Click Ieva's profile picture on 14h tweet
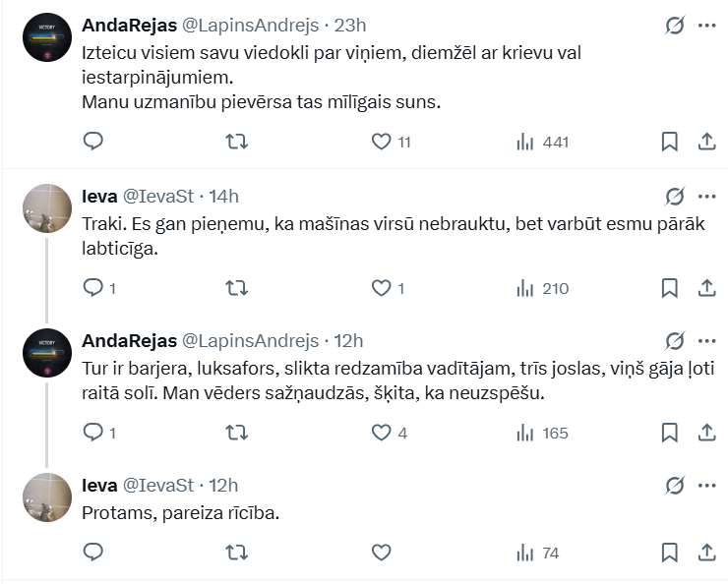 (46, 209)
